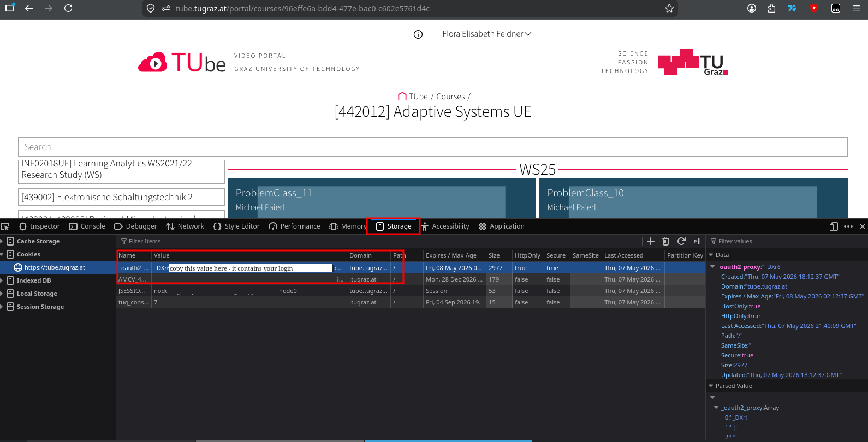Image resolution: width=868 pixels, height=442 pixels.
Task: Select the JSESSIO... cookie row
Action: [411, 291]
